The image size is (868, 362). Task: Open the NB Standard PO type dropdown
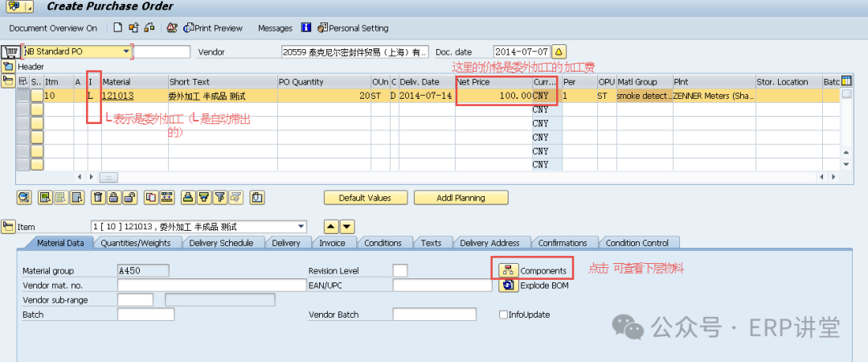tap(126, 51)
